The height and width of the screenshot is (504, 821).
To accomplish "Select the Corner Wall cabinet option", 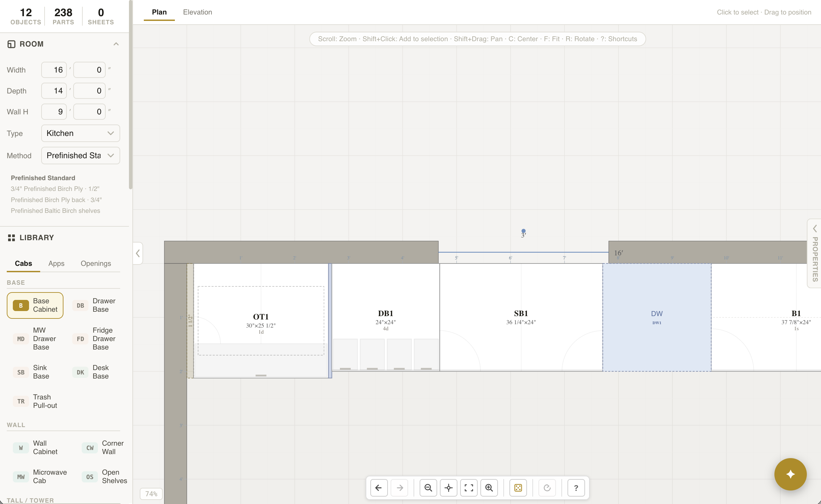I will click(103, 447).
